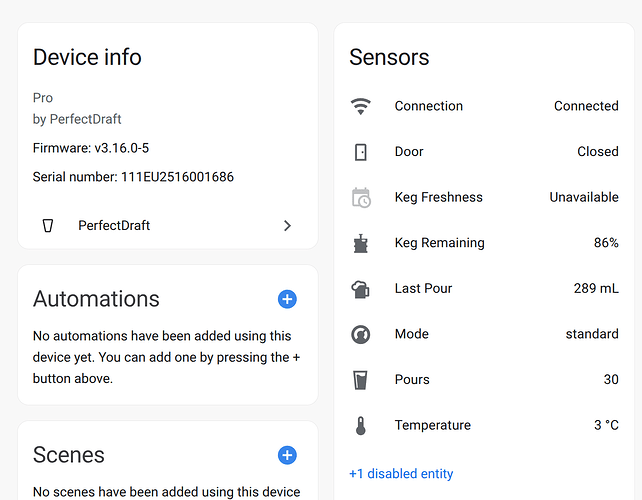
Task: Click the 289 mL last pour value
Action: coord(596,288)
